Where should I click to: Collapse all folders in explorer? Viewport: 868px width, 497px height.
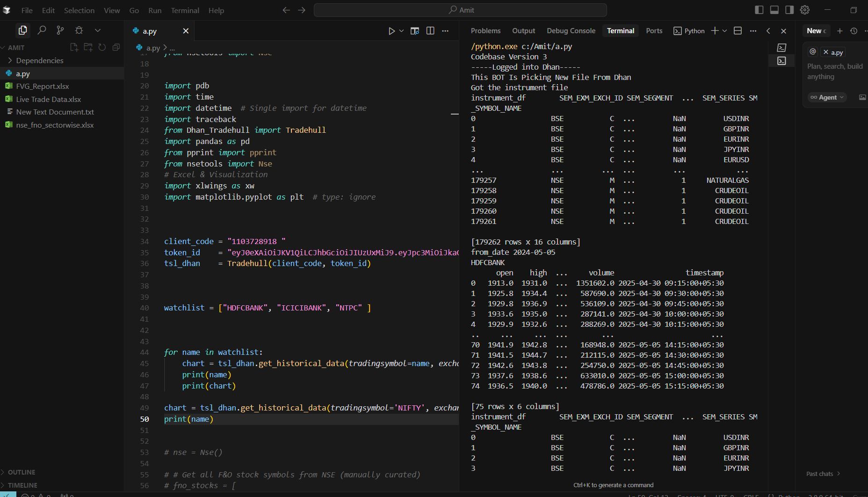point(116,47)
